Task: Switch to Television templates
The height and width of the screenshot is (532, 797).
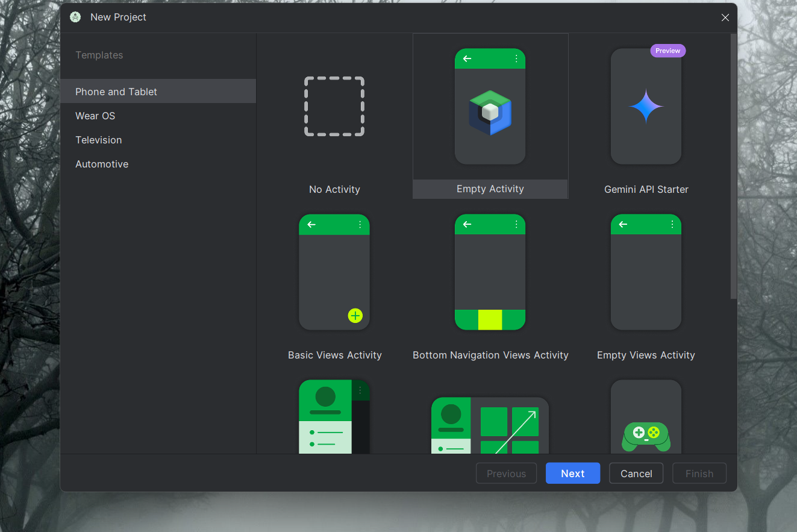Action: (158, 140)
